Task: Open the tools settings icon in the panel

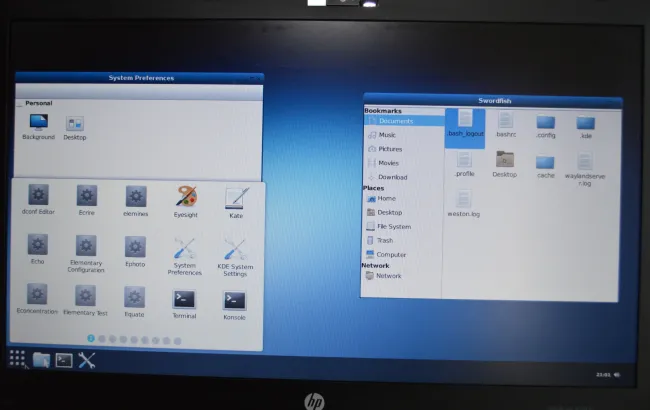Action: pos(87,360)
